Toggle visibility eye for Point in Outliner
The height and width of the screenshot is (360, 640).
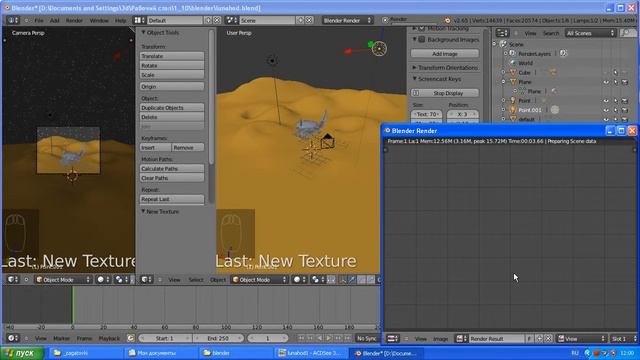(x=606, y=100)
